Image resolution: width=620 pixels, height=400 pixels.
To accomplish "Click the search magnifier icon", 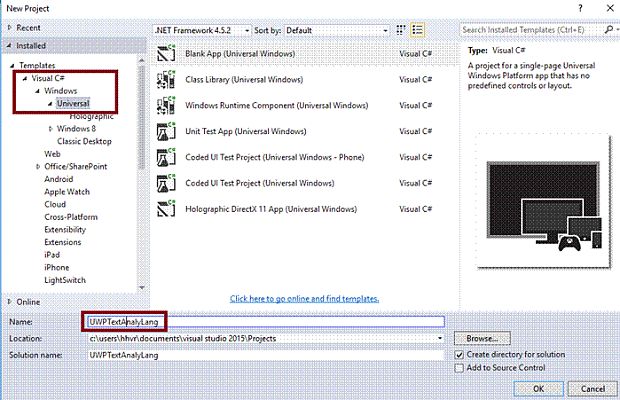I will (609, 30).
